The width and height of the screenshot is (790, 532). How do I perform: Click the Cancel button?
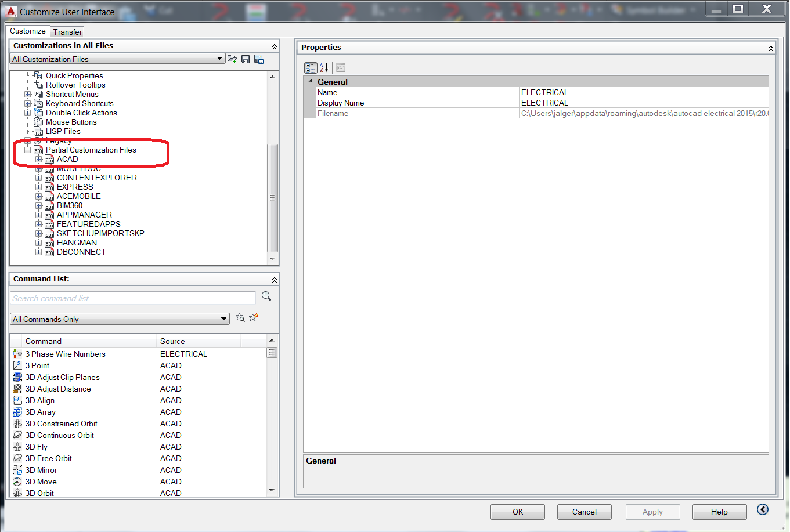pyautogui.click(x=585, y=512)
